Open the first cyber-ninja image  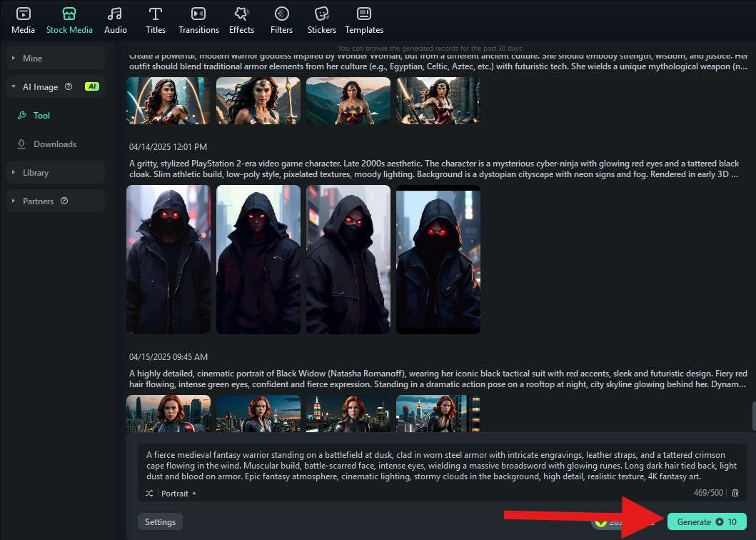(168, 259)
